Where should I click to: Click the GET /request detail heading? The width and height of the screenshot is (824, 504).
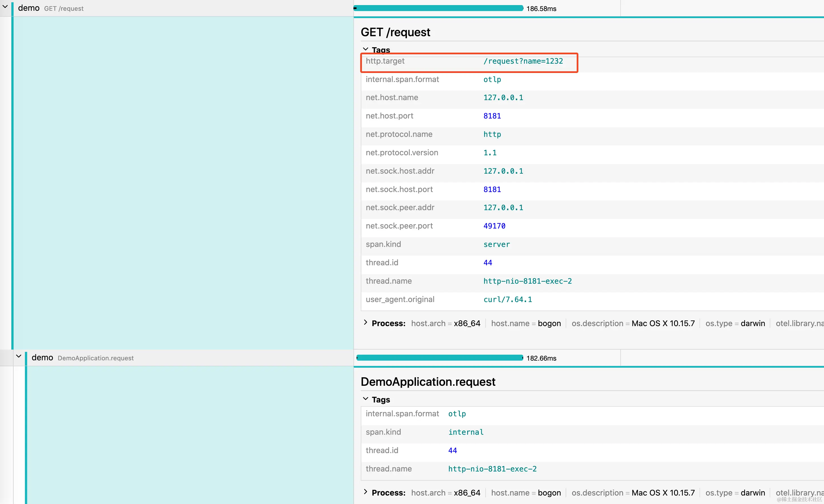coord(395,32)
